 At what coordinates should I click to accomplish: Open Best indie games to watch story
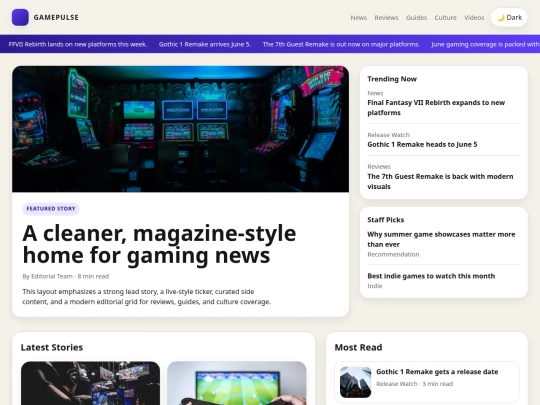(431, 276)
